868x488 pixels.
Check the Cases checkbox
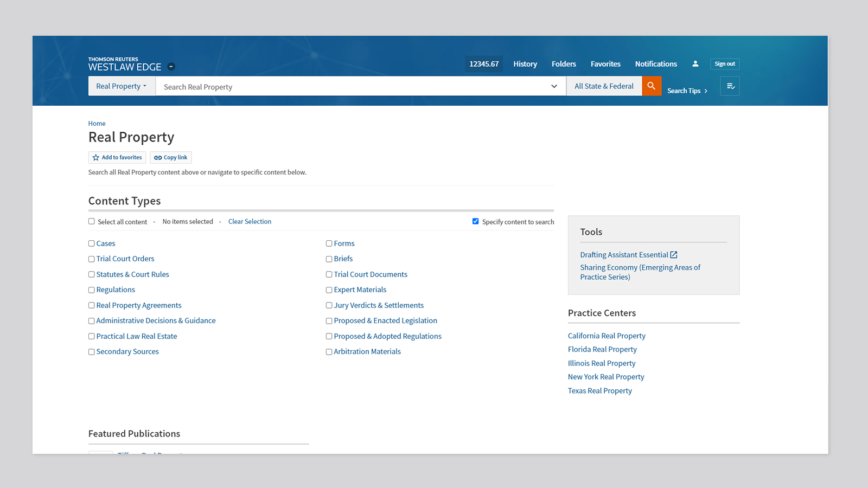tap(92, 244)
